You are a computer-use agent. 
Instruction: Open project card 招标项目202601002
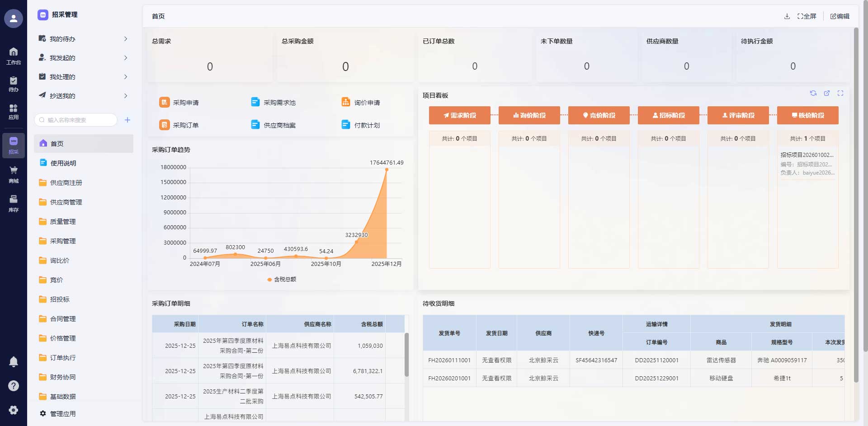tap(807, 164)
